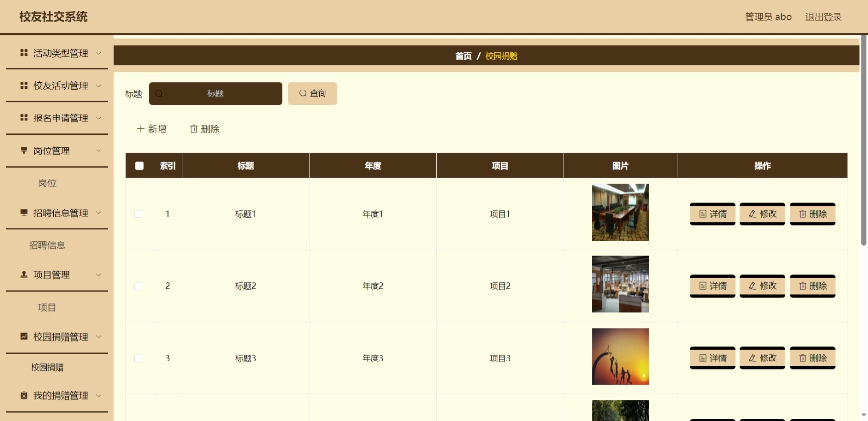Screen dimensions: 868x421
Task: Click the person icon beside 项目管理
Action: pyautogui.click(x=24, y=274)
